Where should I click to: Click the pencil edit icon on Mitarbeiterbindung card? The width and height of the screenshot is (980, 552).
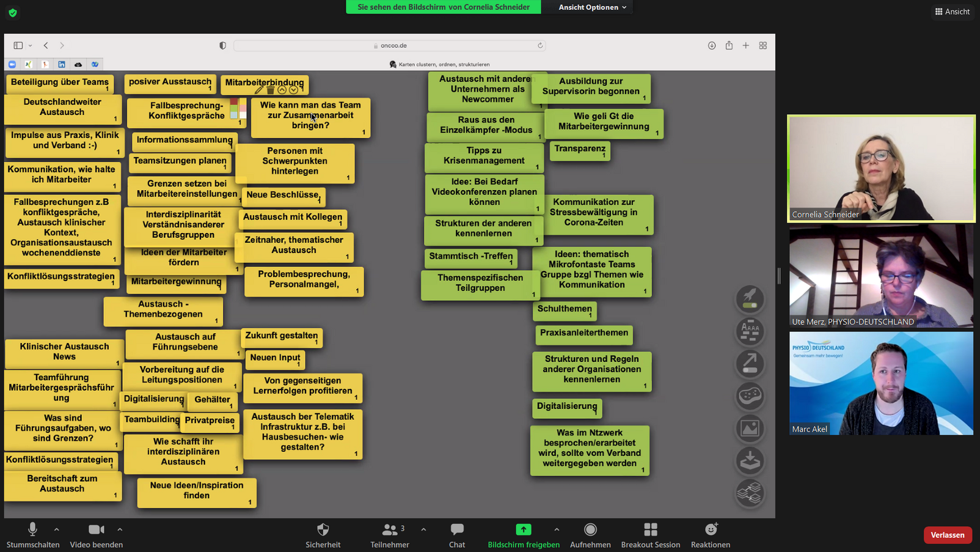point(259,90)
